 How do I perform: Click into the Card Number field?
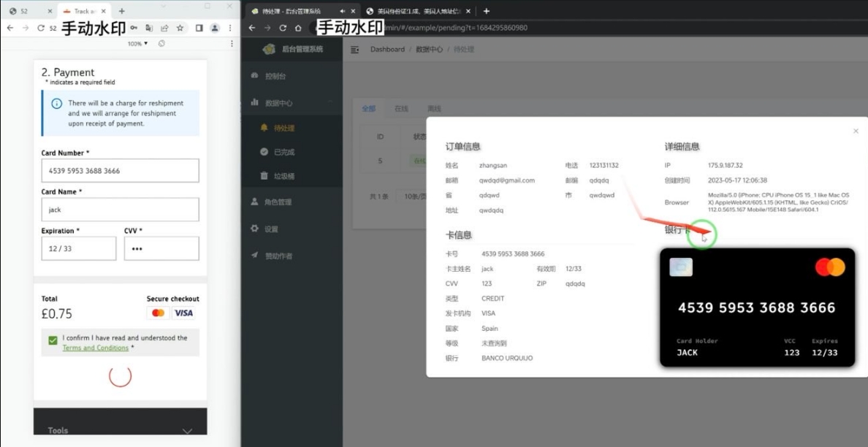120,171
